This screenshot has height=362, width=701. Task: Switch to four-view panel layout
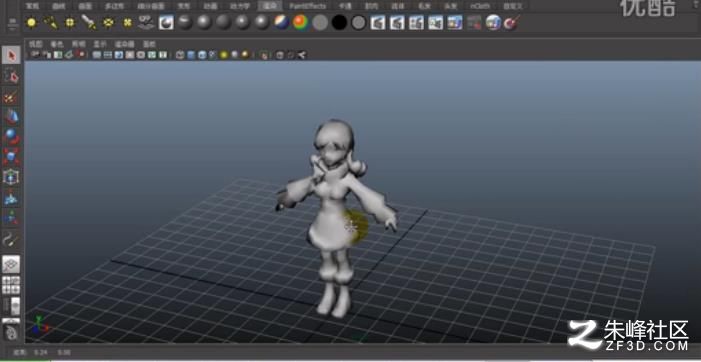[11, 285]
